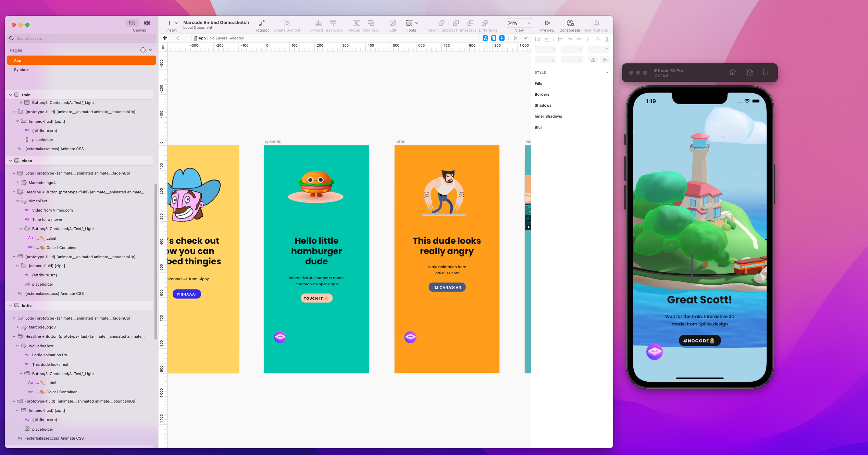This screenshot has height=455, width=868.
Task: Collapse the WolverineText group
Action: pyautogui.click(x=17, y=346)
